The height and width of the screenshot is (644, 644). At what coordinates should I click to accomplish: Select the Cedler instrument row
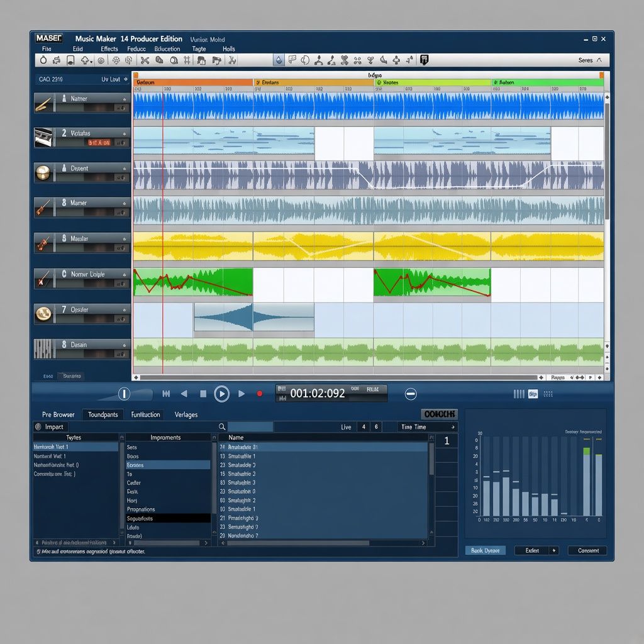click(168, 482)
